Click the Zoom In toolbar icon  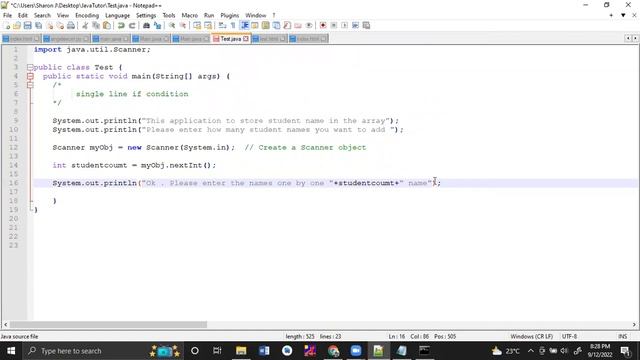click(171, 25)
